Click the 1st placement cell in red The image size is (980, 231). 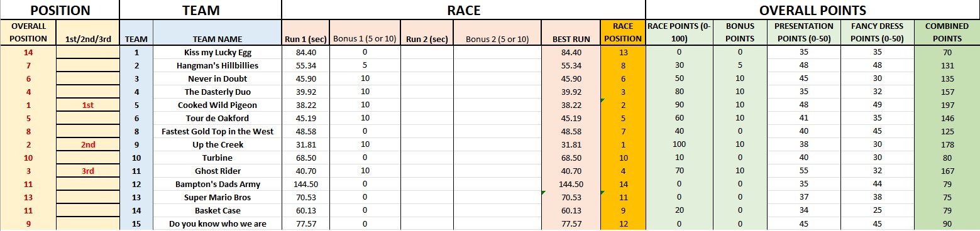[x=87, y=105]
